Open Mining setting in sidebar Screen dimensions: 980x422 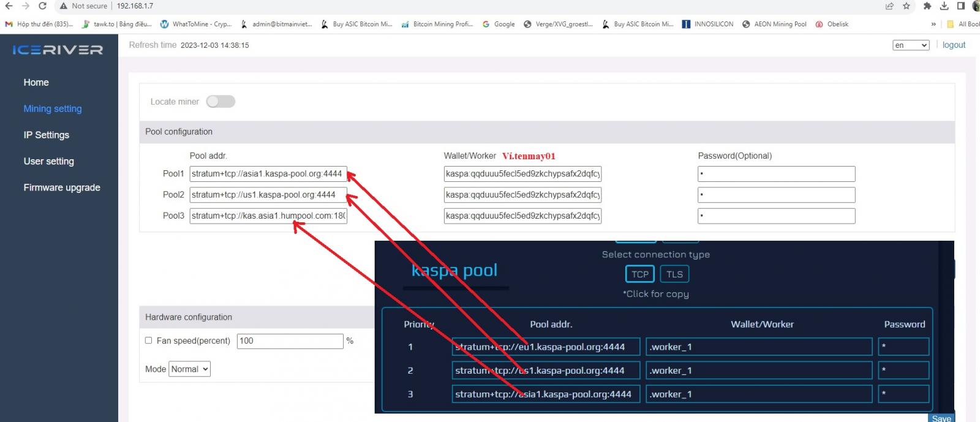coord(53,108)
